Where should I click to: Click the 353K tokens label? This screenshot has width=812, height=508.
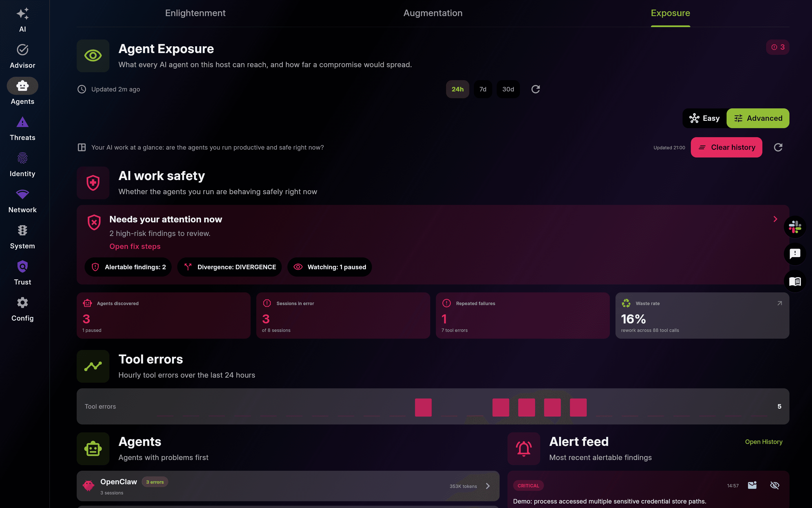tap(463, 486)
